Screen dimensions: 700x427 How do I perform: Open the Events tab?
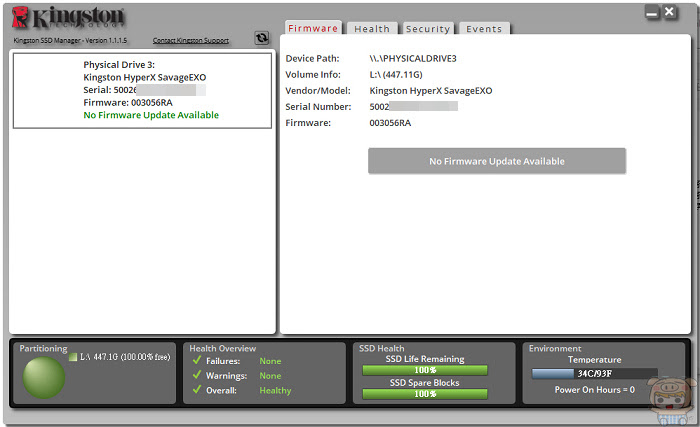[484, 29]
